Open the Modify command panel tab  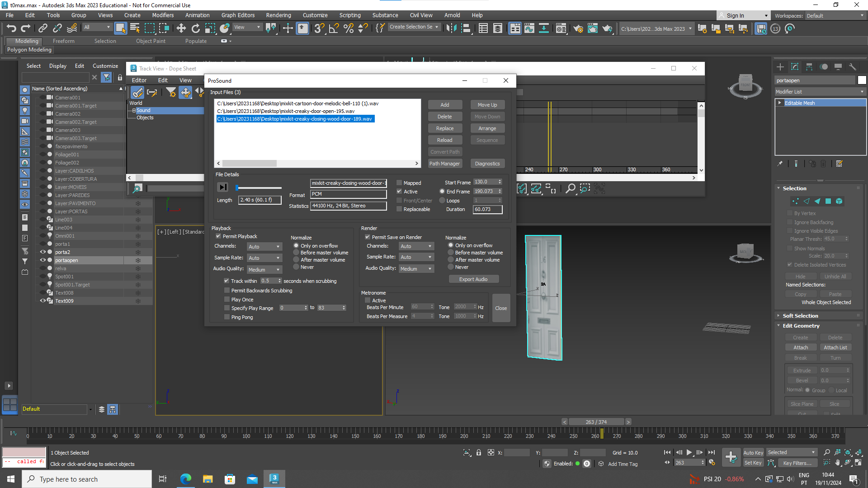(795, 67)
